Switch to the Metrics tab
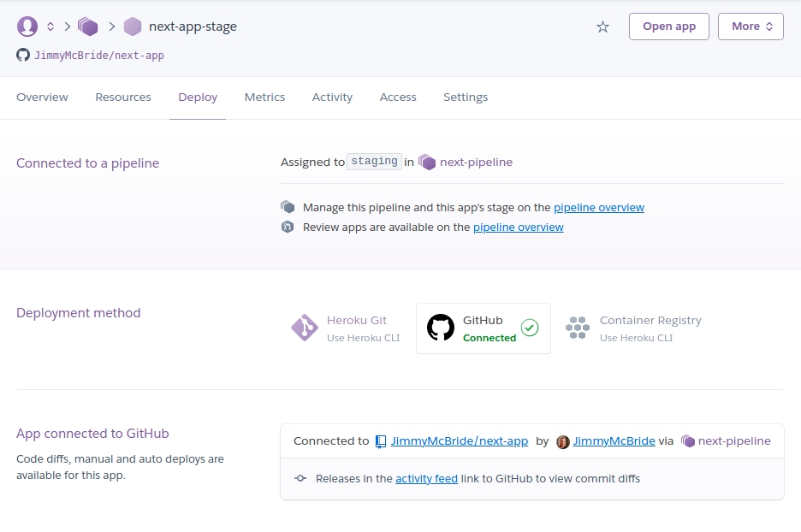Screen dimensions: 801x532 264,98
